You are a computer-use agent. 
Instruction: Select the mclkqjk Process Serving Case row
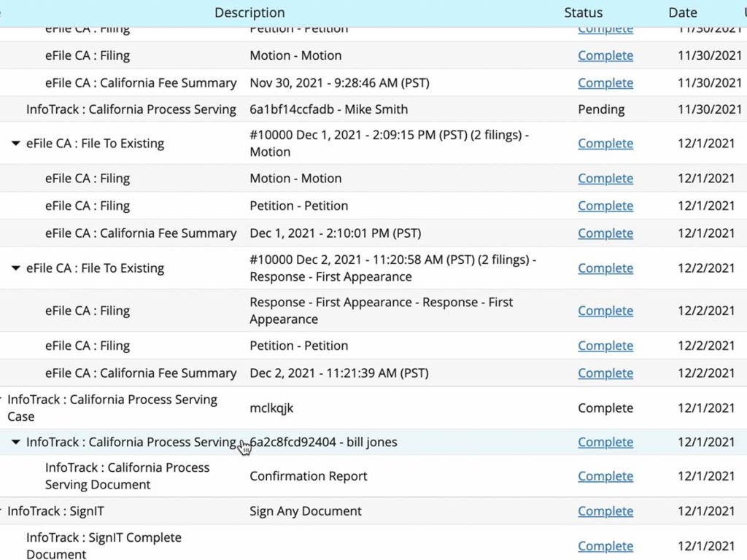point(292,408)
